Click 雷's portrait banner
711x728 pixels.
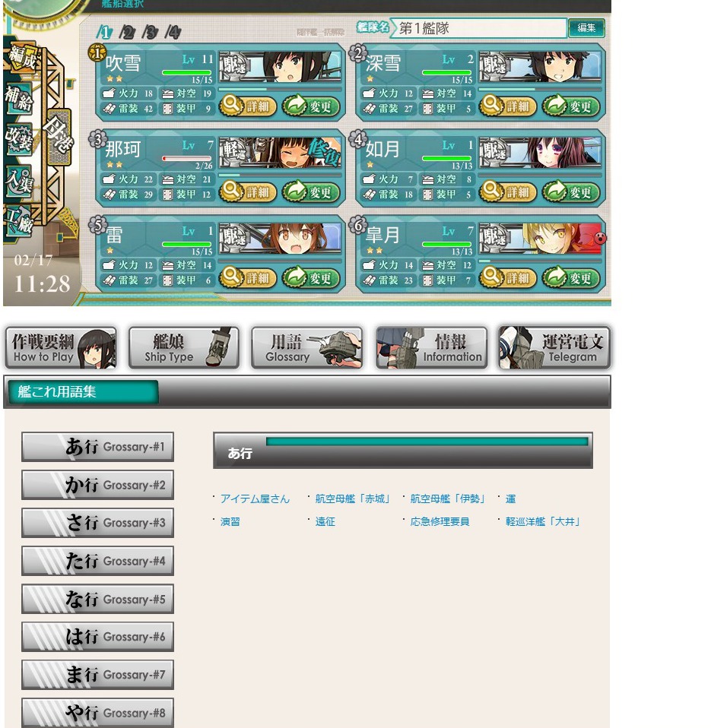[x=280, y=238]
